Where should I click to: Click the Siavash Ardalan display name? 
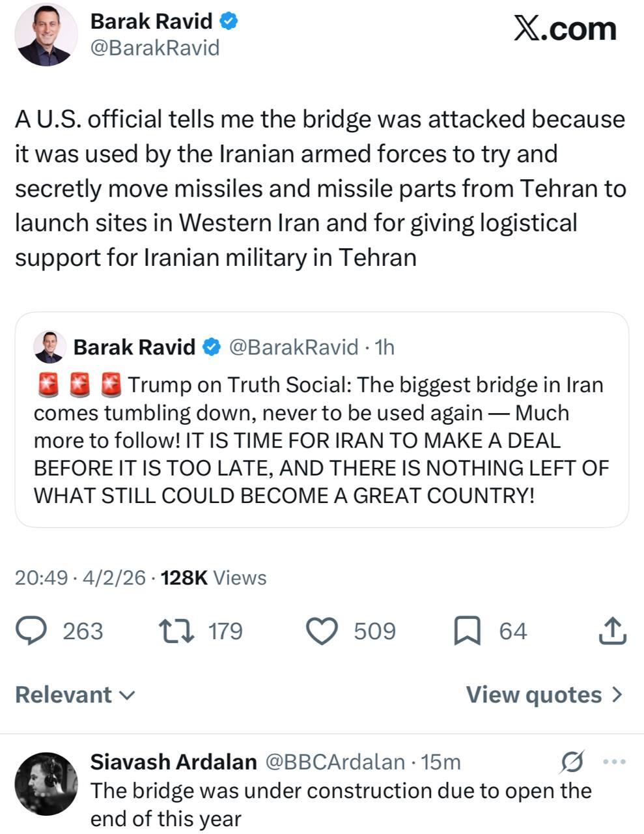173,761
